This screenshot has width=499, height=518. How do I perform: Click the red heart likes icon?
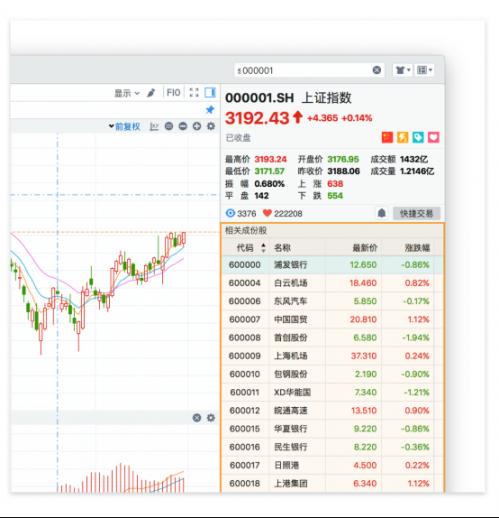(267, 213)
